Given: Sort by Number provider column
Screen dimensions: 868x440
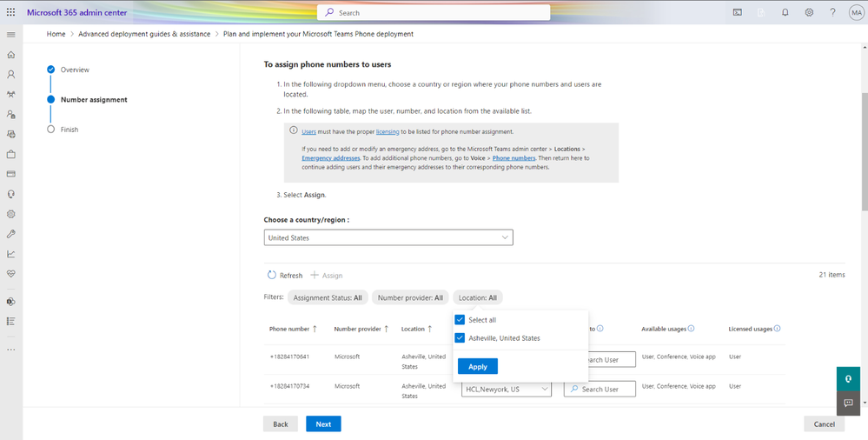Looking at the screenshot, I should [361, 329].
